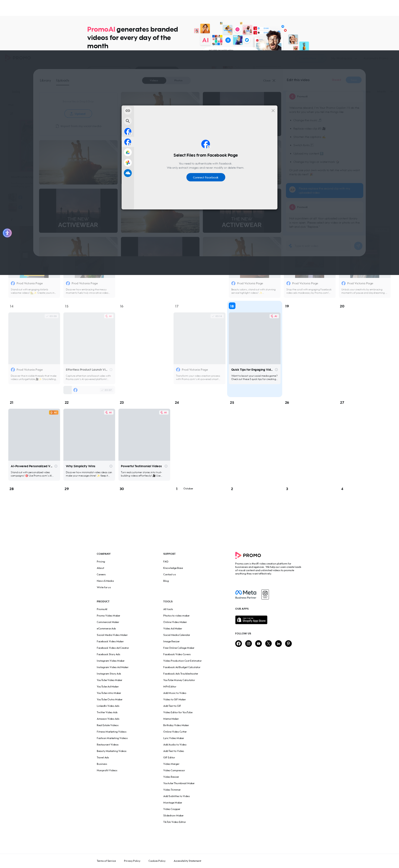
Task: Open the Meme Maker tool link
Action: [x=171, y=719]
